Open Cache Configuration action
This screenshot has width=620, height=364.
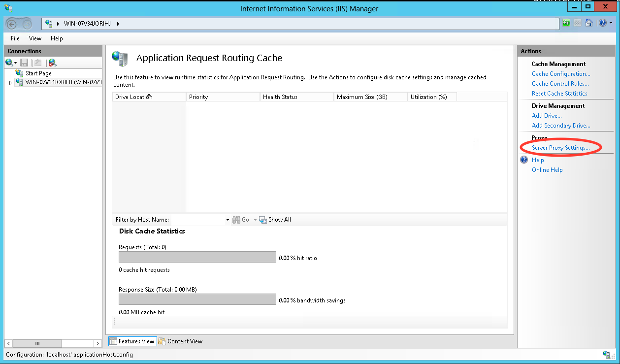tap(561, 74)
